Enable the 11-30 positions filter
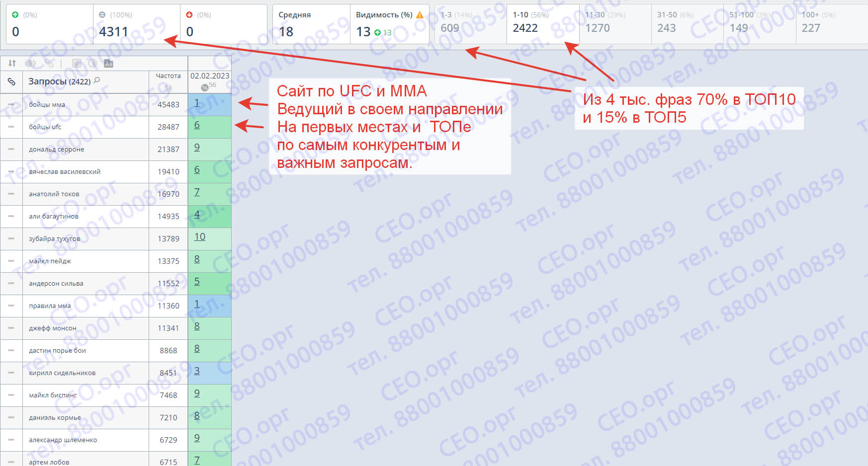The width and height of the screenshot is (868, 466). (x=615, y=23)
